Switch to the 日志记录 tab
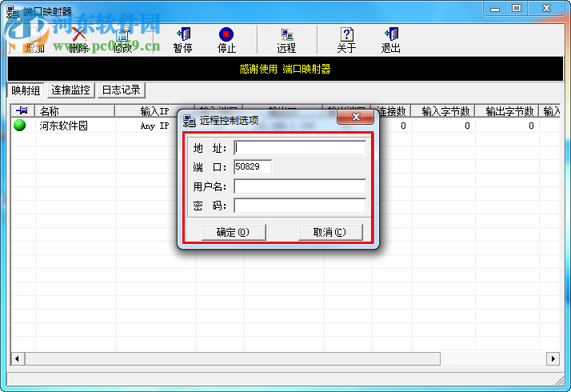The image size is (571, 392). [x=122, y=90]
